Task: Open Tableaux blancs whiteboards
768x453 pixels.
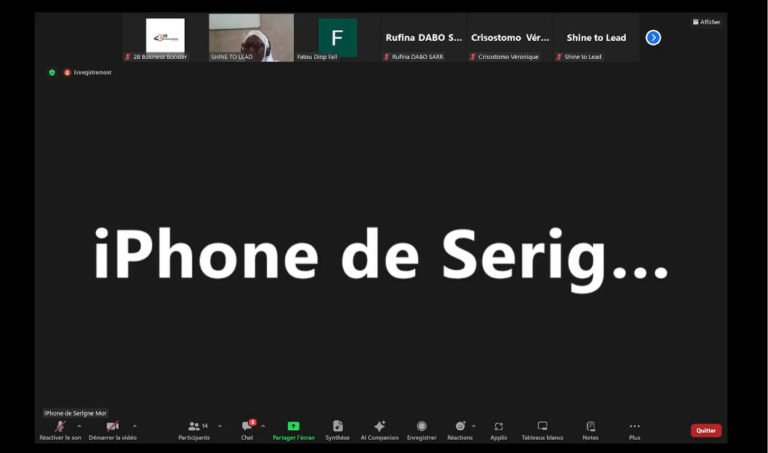Action: click(x=542, y=428)
